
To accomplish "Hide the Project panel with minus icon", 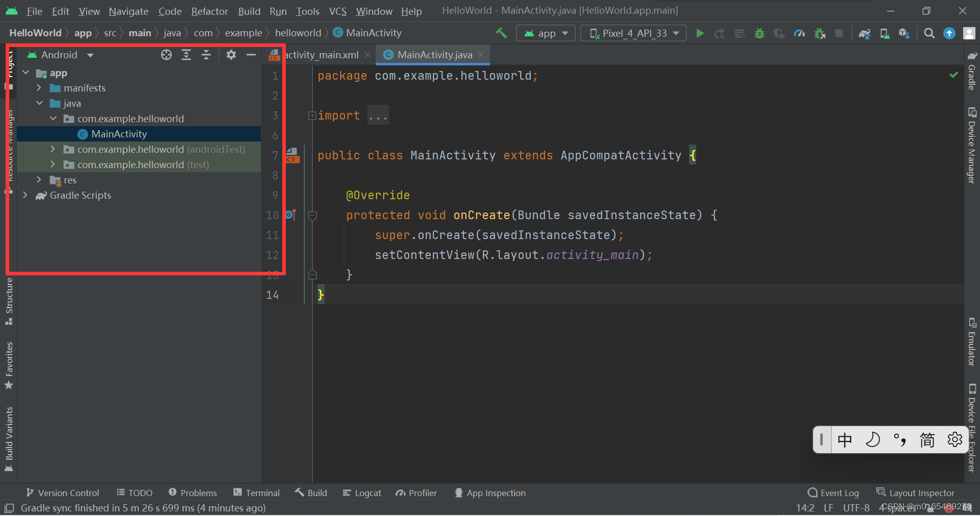I will point(251,55).
